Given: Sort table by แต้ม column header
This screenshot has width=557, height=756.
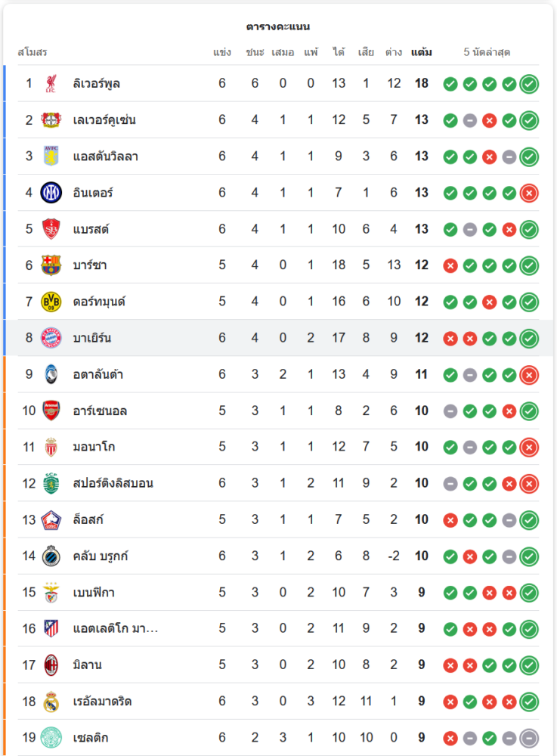Looking at the screenshot, I should click(422, 52).
